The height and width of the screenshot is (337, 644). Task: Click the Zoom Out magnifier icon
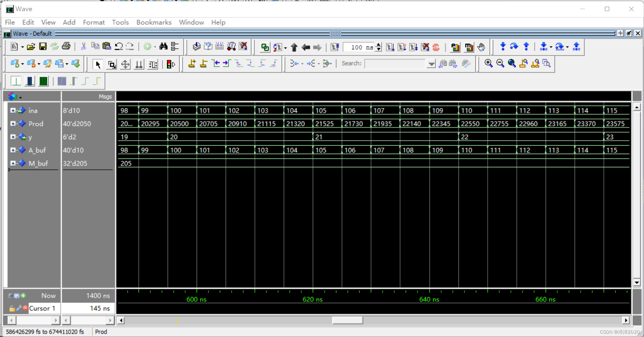pyautogui.click(x=500, y=63)
